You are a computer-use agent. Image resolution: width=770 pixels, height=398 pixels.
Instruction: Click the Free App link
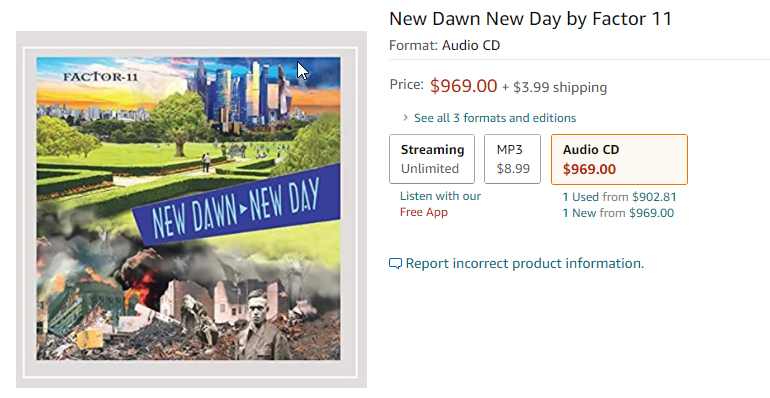tap(424, 212)
